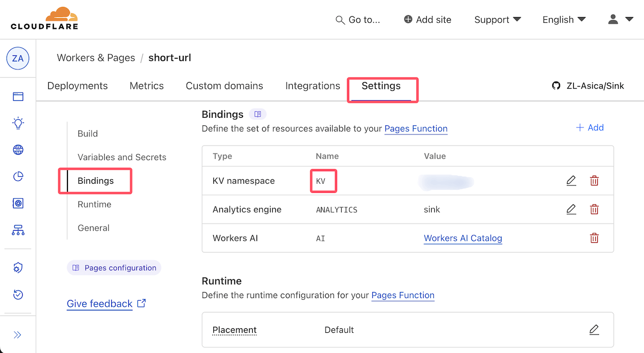Click the lightbulb Discover icon in sidebar

click(18, 123)
